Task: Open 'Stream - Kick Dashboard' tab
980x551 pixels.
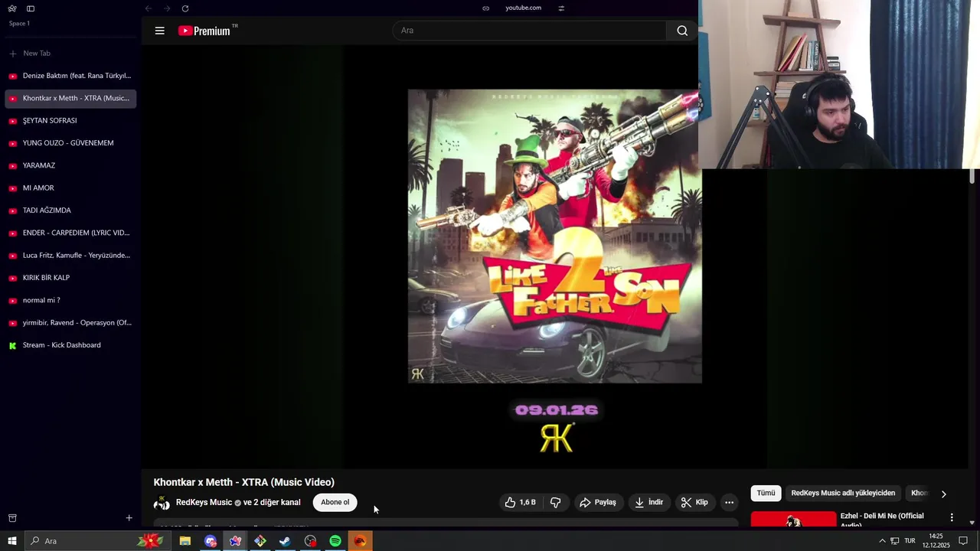Action: pyautogui.click(x=70, y=345)
